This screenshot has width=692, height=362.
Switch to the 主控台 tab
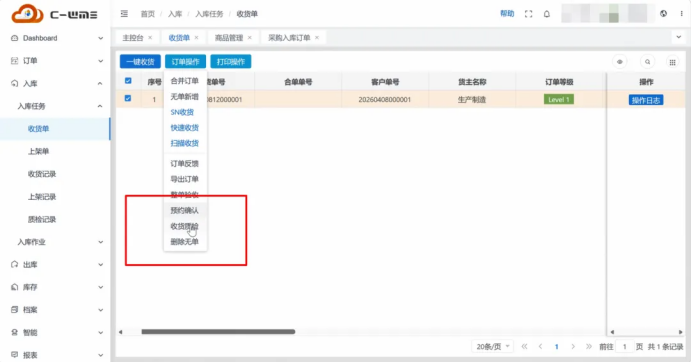pos(133,38)
